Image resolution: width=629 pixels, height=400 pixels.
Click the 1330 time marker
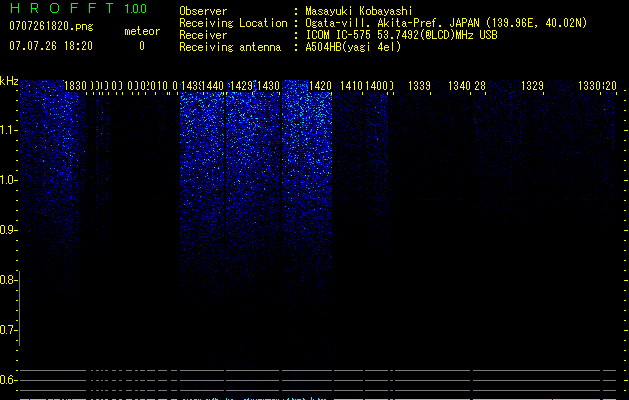[589, 86]
